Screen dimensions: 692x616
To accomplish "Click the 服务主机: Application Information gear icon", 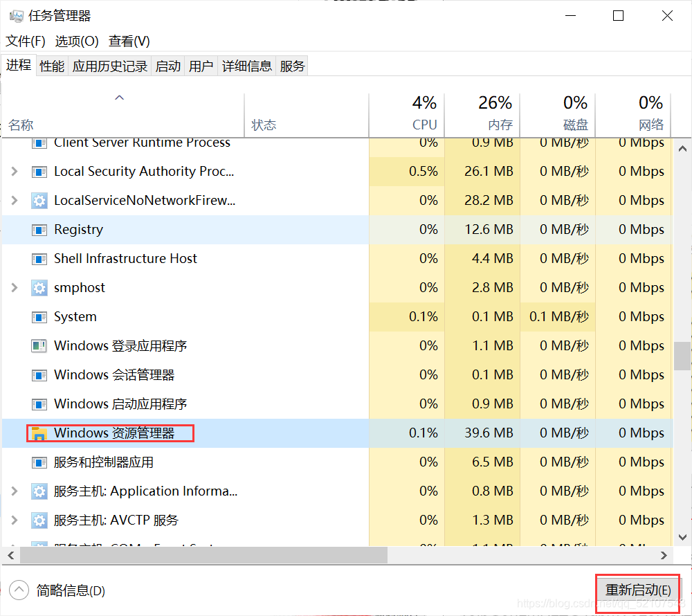I will 39,491.
